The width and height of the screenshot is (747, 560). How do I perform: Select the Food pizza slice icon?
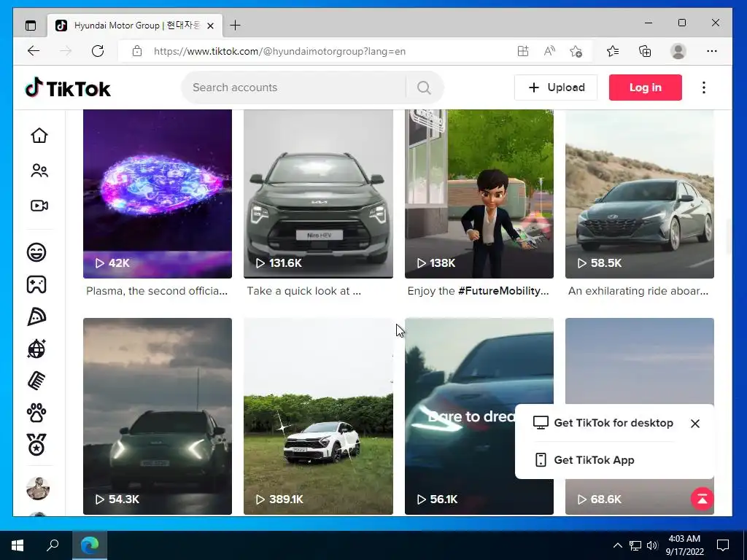[36, 316]
